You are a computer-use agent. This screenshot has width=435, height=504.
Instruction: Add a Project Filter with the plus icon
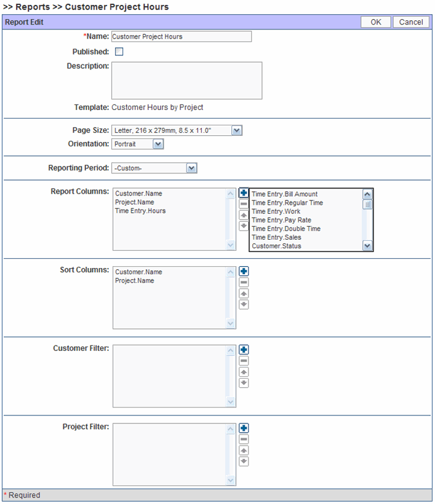coord(244,428)
